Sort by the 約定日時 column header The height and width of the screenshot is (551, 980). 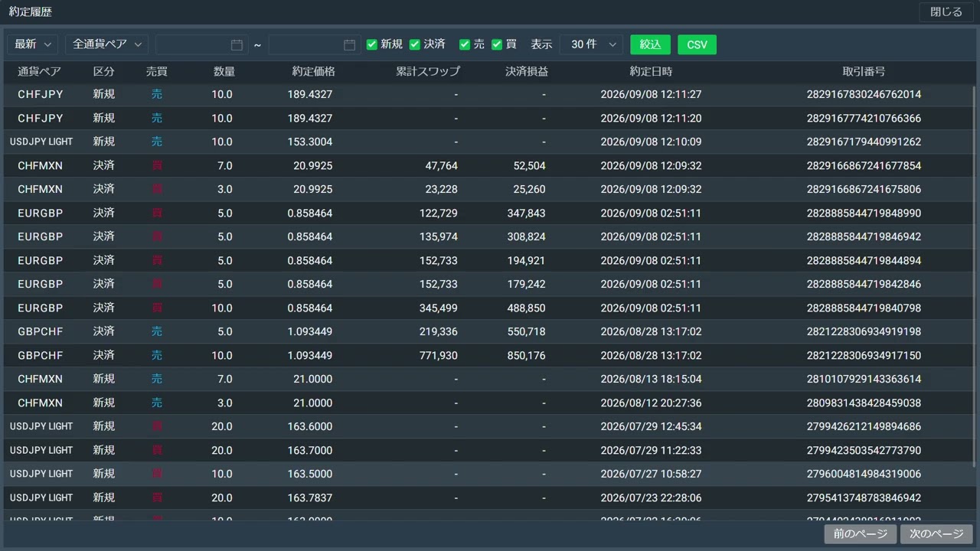pos(651,71)
